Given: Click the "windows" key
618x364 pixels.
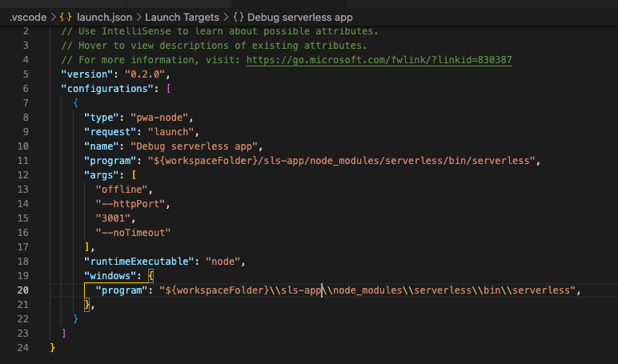Looking at the screenshot, I should pos(110,276).
